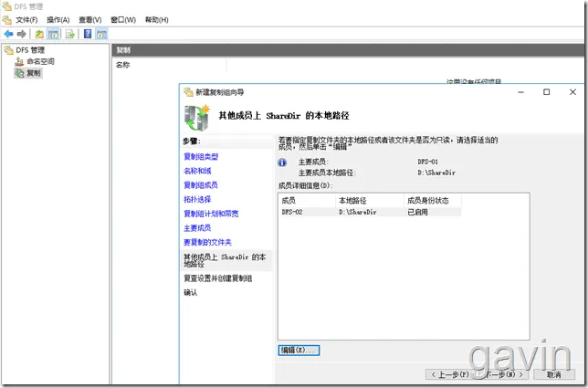Toggle the console tree pane icon
Viewport: 588px width, 388px height.
pyautogui.click(x=53, y=34)
